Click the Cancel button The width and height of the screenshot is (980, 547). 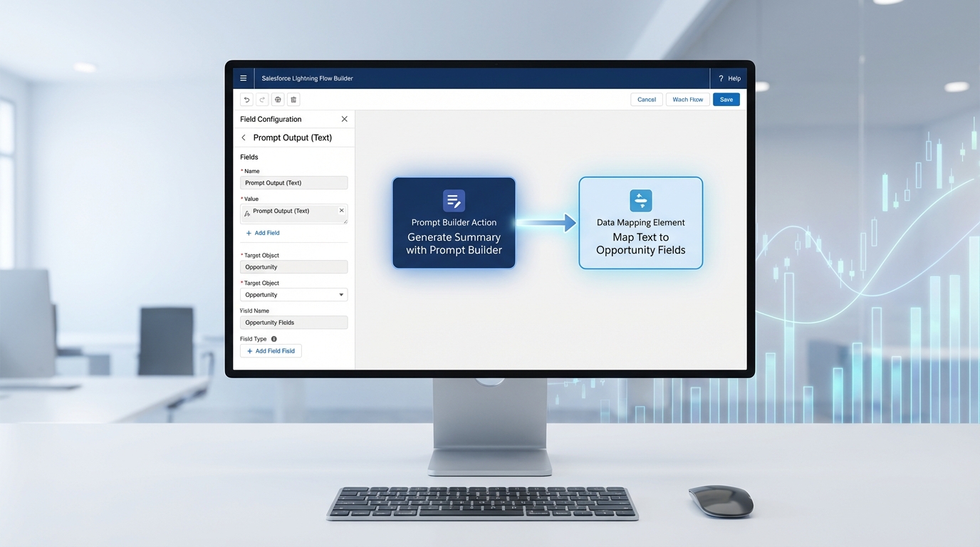[646, 99]
